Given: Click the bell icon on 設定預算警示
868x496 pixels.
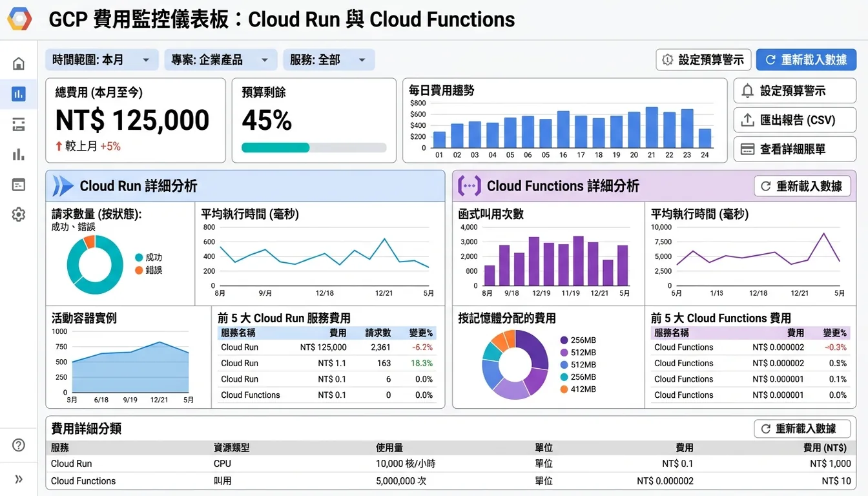Looking at the screenshot, I should pyautogui.click(x=747, y=91).
